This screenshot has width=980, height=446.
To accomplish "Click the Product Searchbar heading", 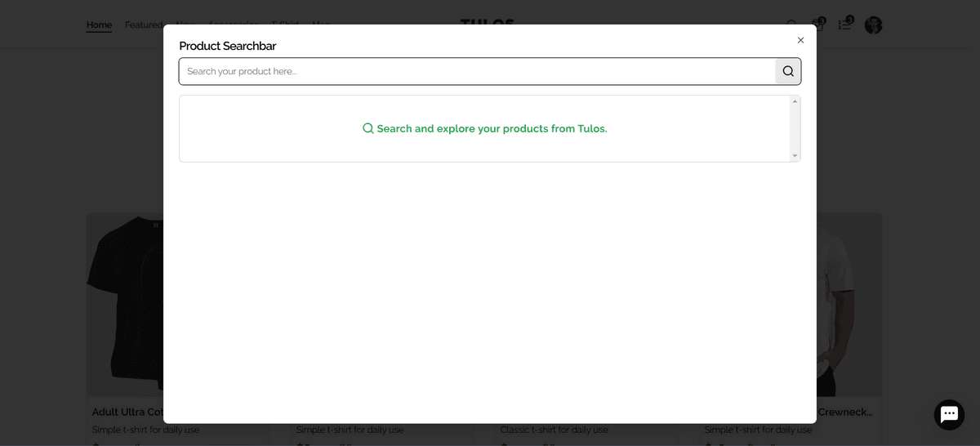I will point(228,46).
